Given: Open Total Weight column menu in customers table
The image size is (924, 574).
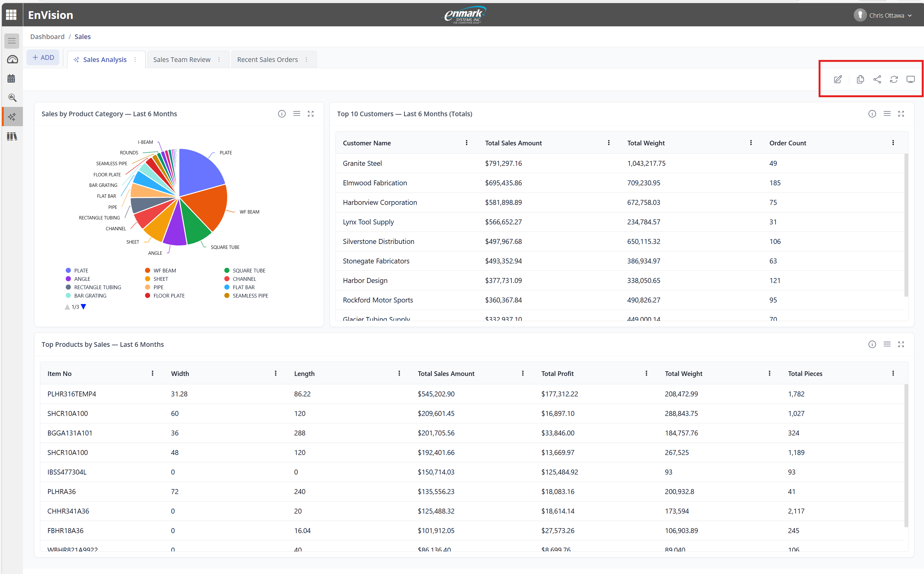Looking at the screenshot, I should point(751,143).
